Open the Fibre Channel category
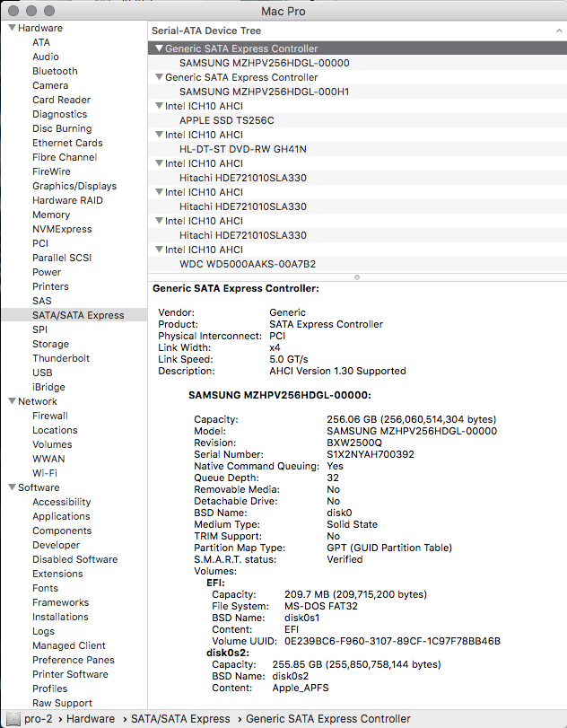567x728 pixels. 65,157
